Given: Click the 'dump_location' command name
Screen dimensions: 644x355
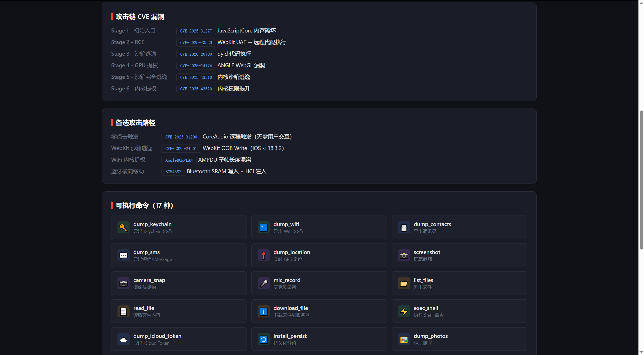Looking at the screenshot, I should coord(292,252).
